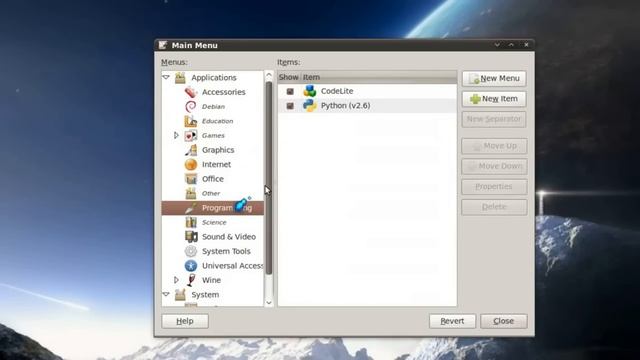Click the New Separator button

click(x=494, y=119)
